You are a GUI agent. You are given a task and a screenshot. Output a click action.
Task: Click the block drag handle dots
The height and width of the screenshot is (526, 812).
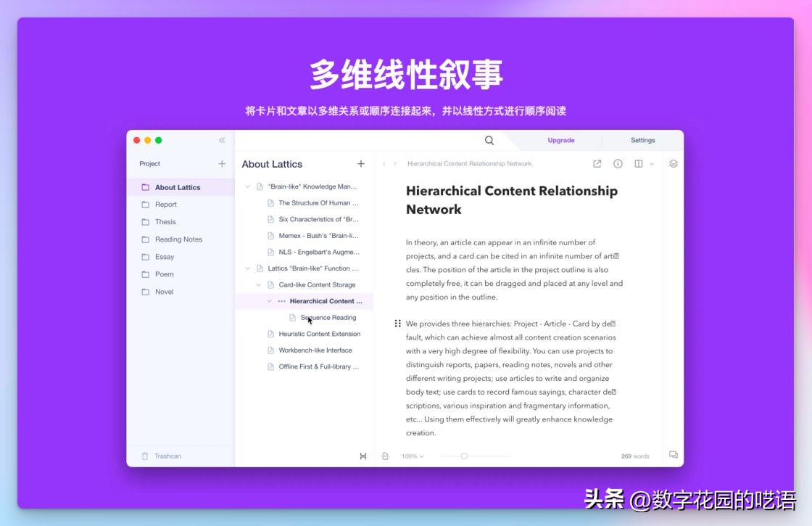coord(398,324)
